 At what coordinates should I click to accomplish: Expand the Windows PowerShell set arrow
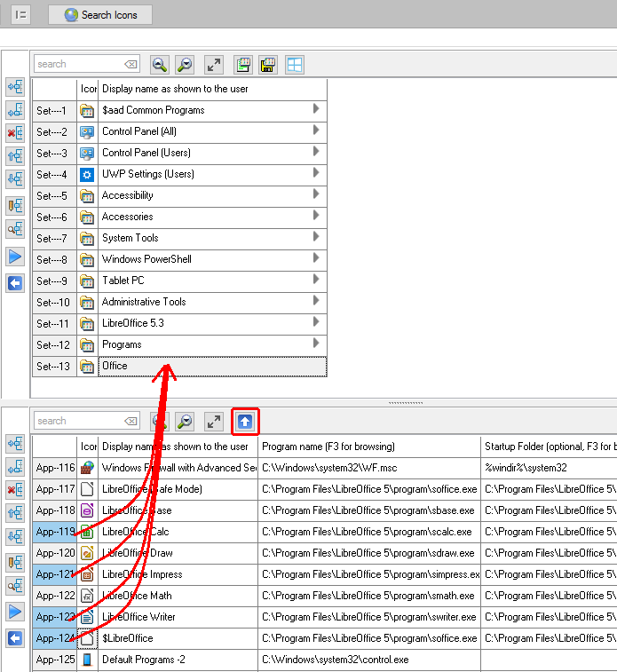(x=316, y=258)
